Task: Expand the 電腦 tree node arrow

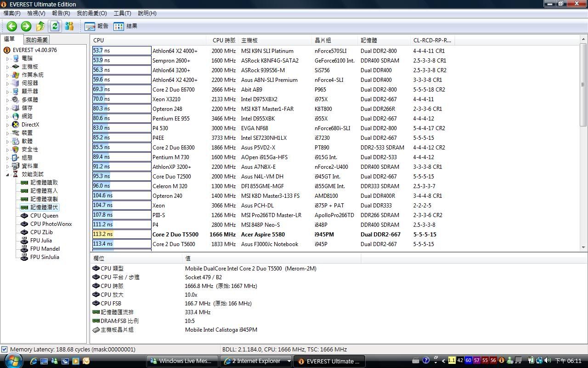Action: point(8,59)
